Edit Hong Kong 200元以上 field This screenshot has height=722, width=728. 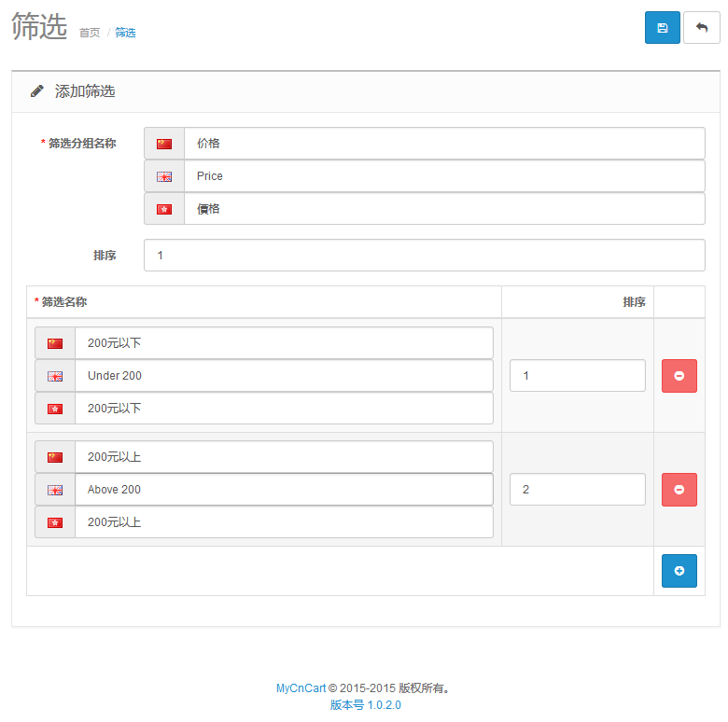(x=284, y=522)
